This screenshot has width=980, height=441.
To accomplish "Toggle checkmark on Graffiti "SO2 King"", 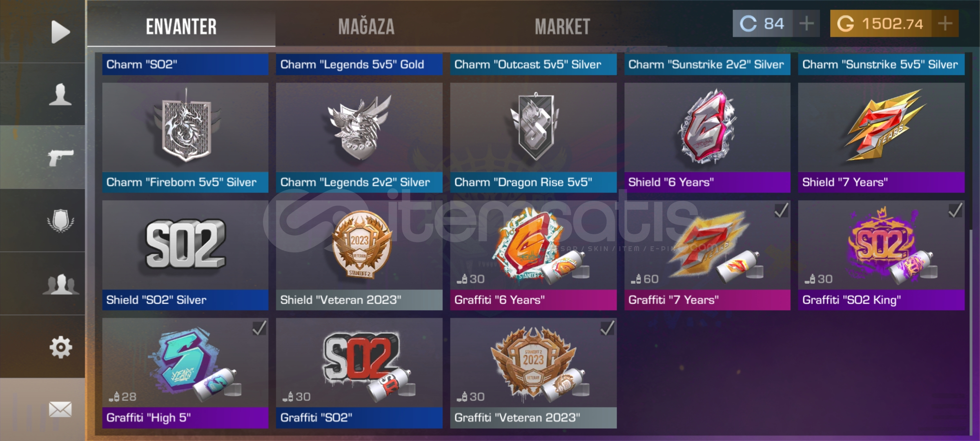I will 955,210.
